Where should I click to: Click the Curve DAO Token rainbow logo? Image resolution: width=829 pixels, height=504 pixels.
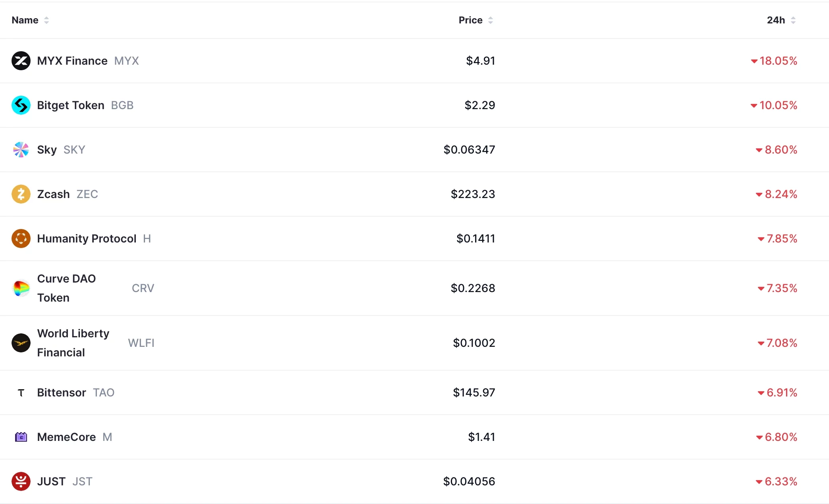(21, 288)
